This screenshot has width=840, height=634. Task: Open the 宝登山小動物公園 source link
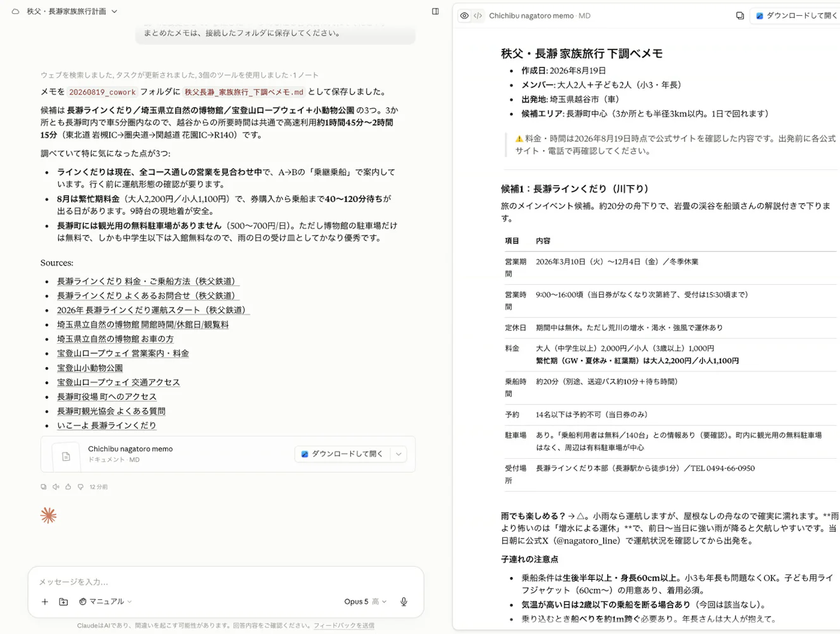(90, 368)
